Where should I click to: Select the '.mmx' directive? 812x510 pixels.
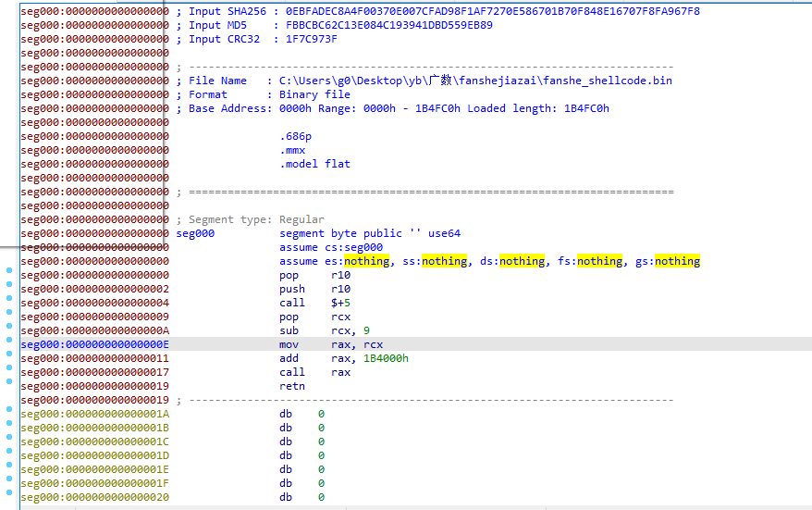click(292, 150)
